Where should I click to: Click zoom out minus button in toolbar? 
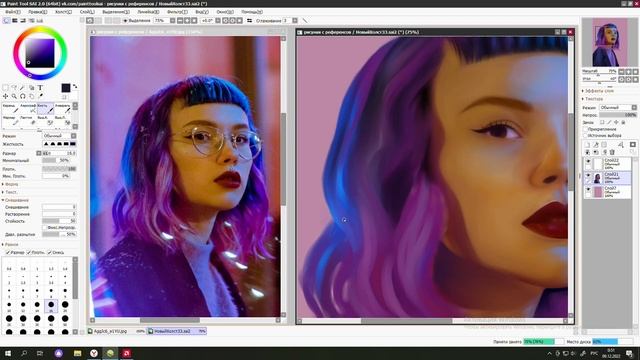pos(180,20)
